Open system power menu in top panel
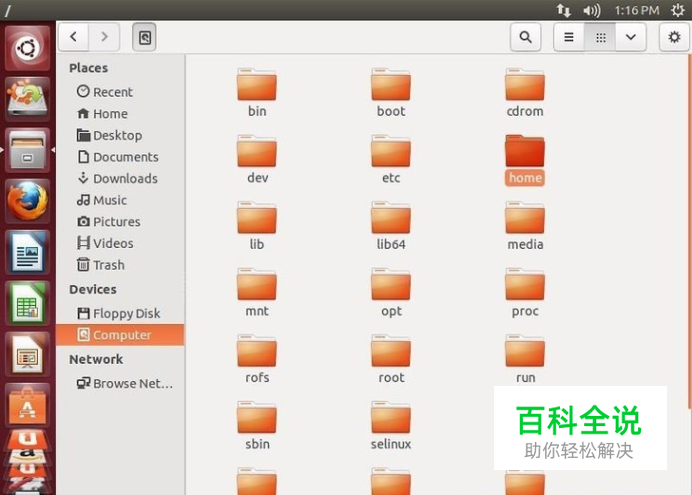The image size is (692, 495). [677, 10]
